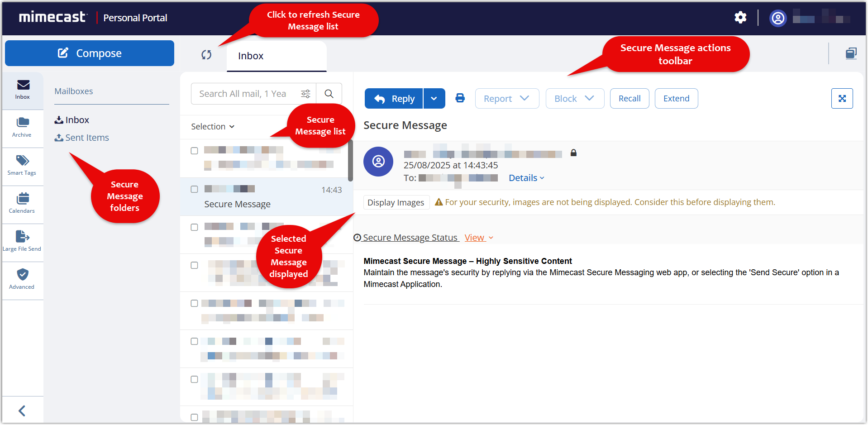Check the last visible message checkbox
This screenshot has height=425, width=868.
194,417
